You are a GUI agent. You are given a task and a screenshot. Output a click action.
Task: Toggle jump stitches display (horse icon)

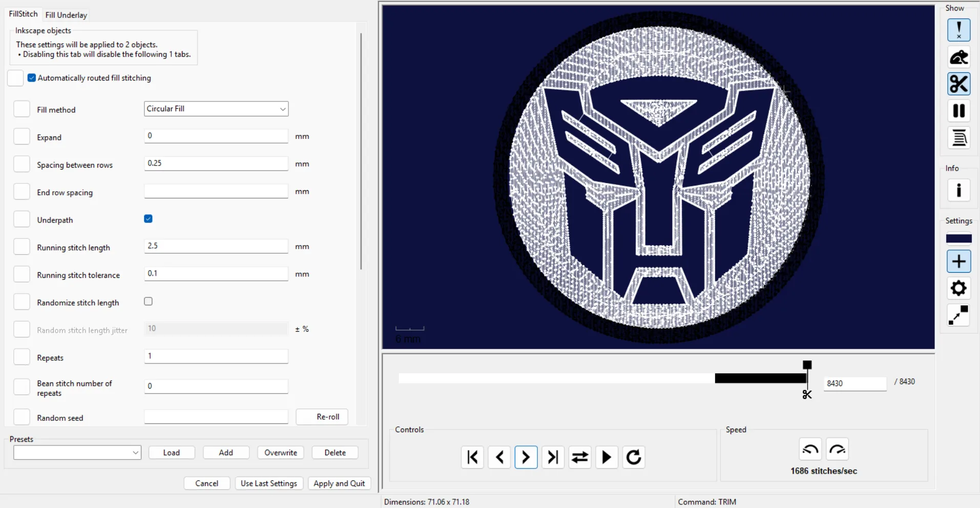pyautogui.click(x=958, y=57)
